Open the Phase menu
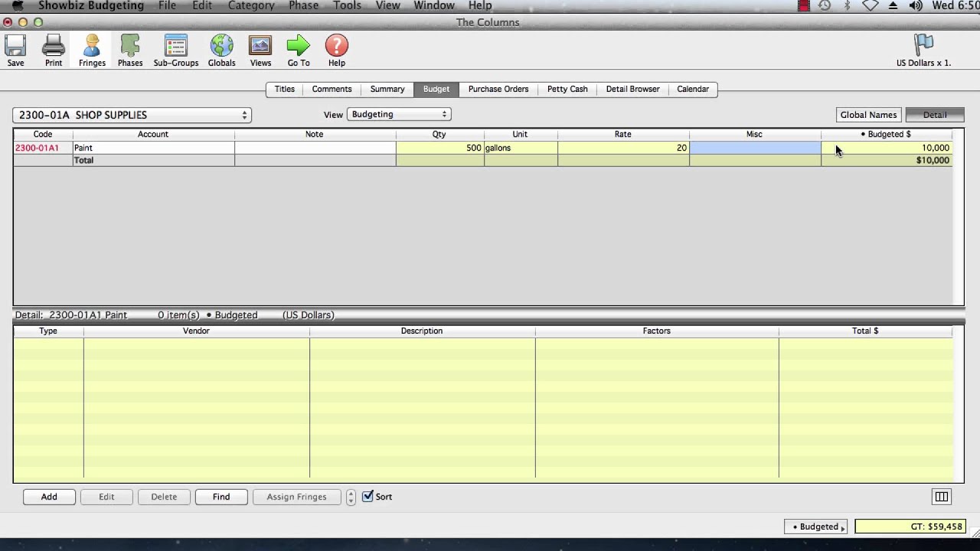The width and height of the screenshot is (980, 551). [303, 5]
